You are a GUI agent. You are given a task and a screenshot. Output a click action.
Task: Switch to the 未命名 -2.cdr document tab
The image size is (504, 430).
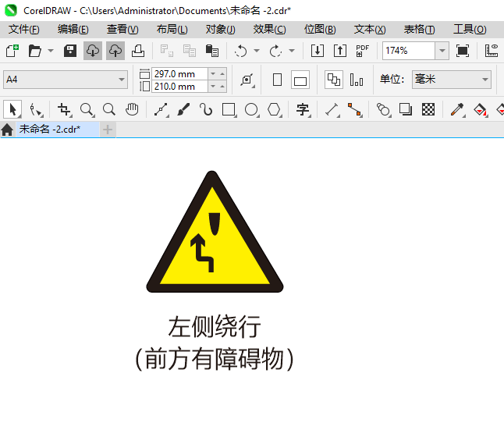pyautogui.click(x=58, y=130)
